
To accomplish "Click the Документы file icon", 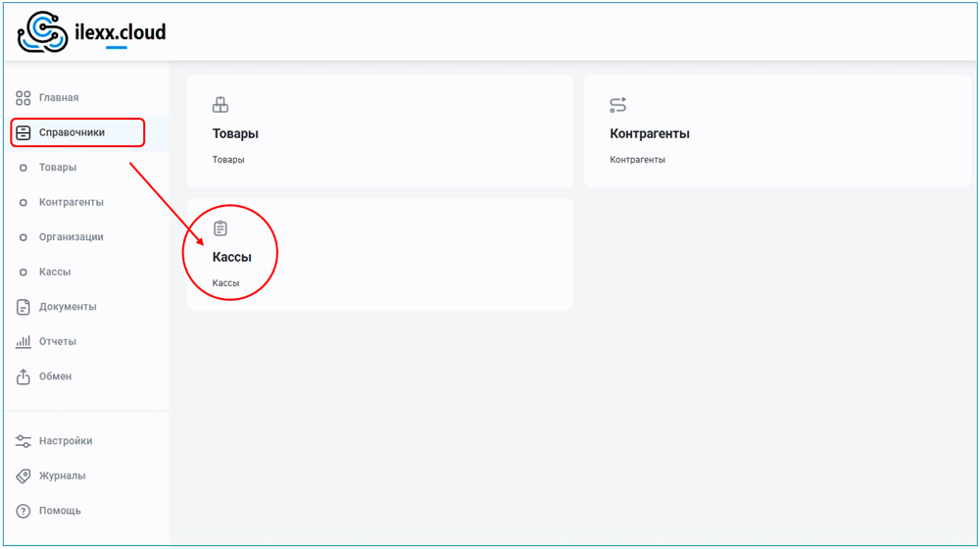I will point(24,307).
